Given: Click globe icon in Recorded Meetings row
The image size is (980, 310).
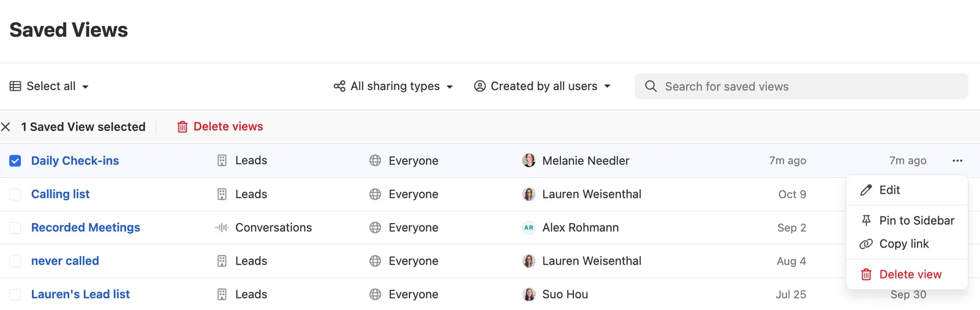Looking at the screenshot, I should (375, 227).
